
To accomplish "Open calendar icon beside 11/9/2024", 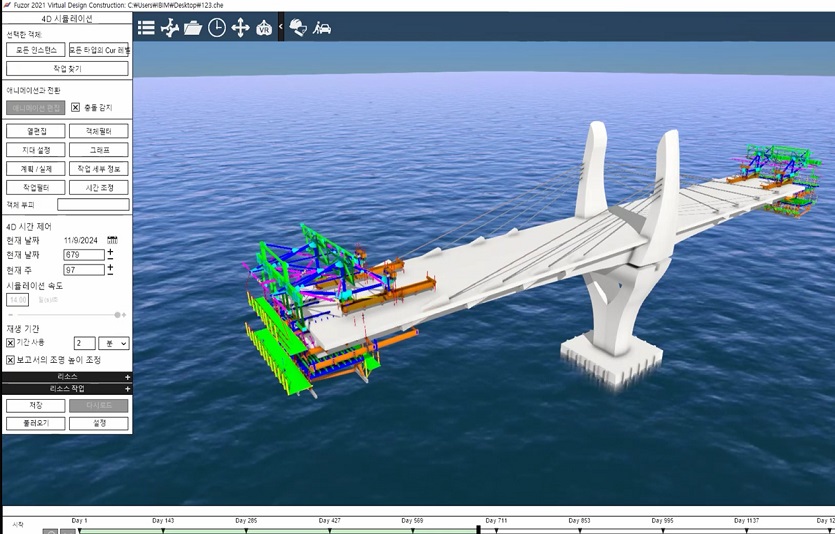I will 112,240.
